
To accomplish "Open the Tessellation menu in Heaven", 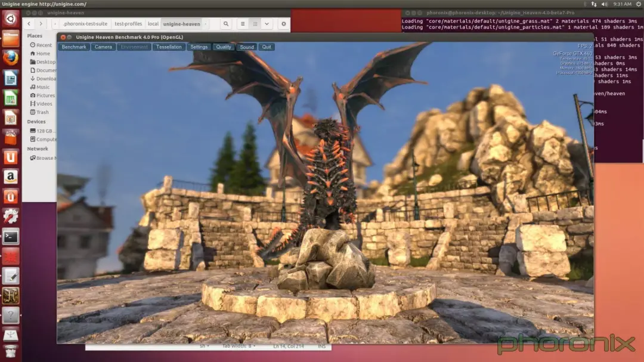I will (169, 47).
